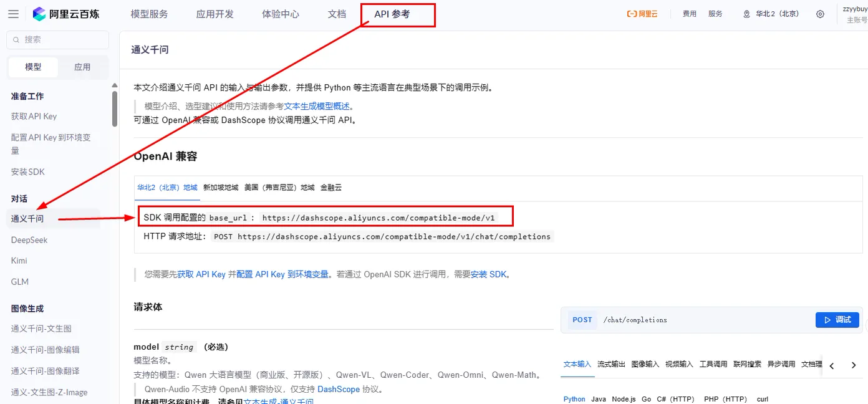Select DeepSeek in sidebar
Screen dimensions: 868x404
pyautogui.click(x=29, y=239)
